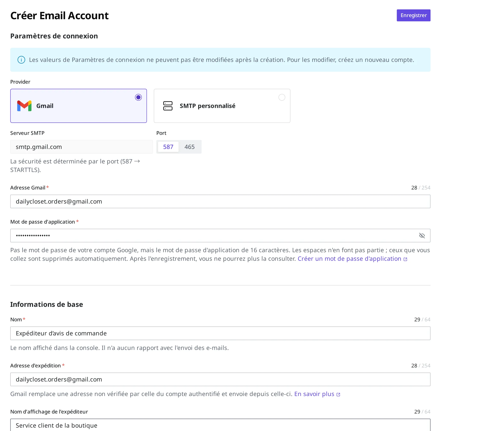Click the STARTTLS security hint text

(75, 166)
